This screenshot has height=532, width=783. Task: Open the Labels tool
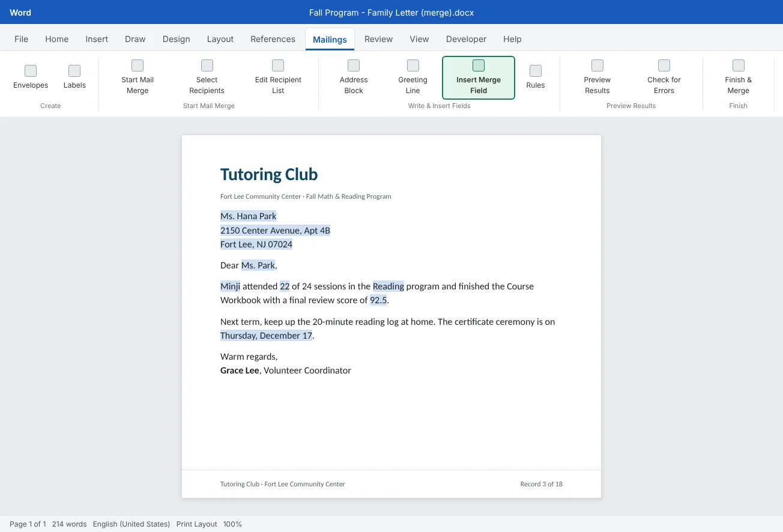tap(74, 77)
